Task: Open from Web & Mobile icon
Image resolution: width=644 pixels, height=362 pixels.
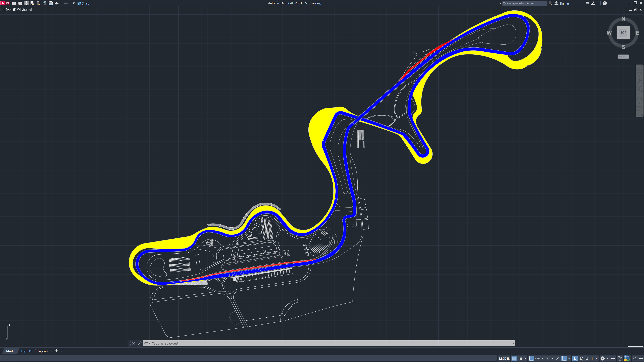Action: click(39, 4)
